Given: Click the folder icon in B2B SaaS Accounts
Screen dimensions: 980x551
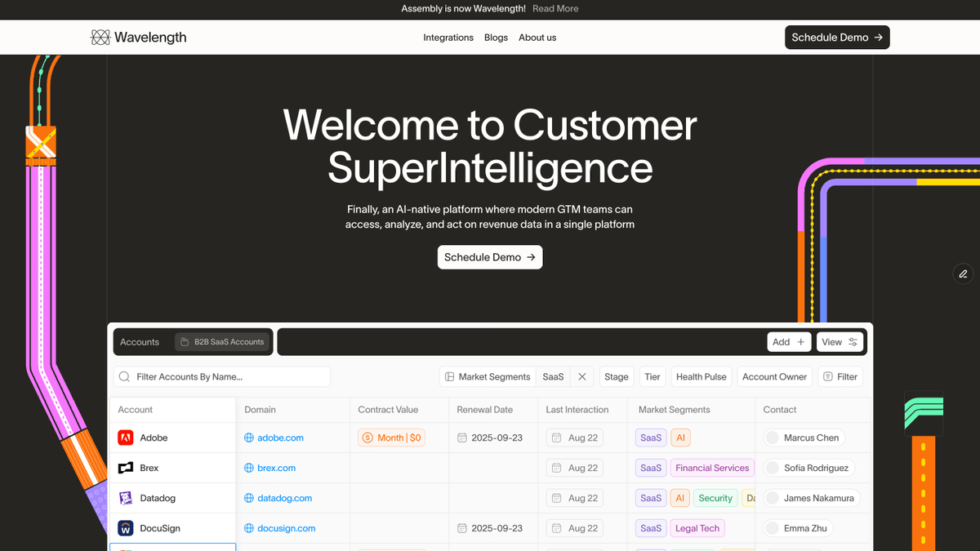Looking at the screenshot, I should point(185,342).
